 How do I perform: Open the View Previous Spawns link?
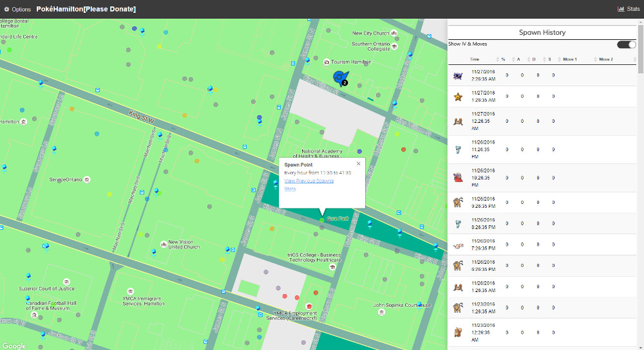pyautogui.click(x=308, y=181)
